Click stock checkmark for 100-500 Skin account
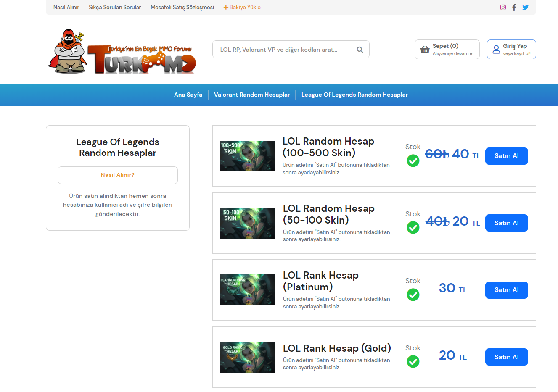The width and height of the screenshot is (558, 392). tap(413, 160)
